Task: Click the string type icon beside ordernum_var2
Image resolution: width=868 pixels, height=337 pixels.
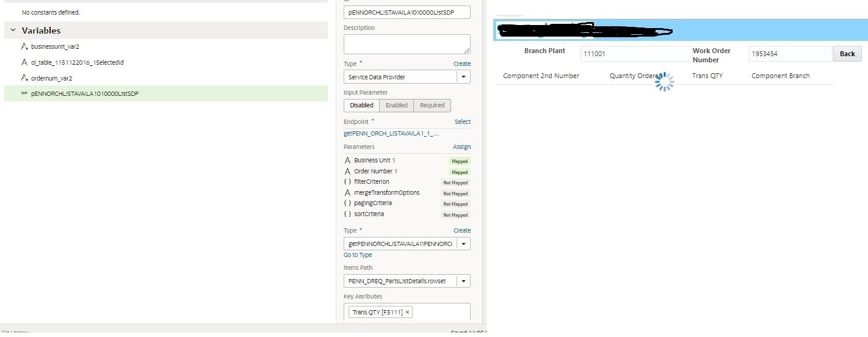Action: pos(24,78)
